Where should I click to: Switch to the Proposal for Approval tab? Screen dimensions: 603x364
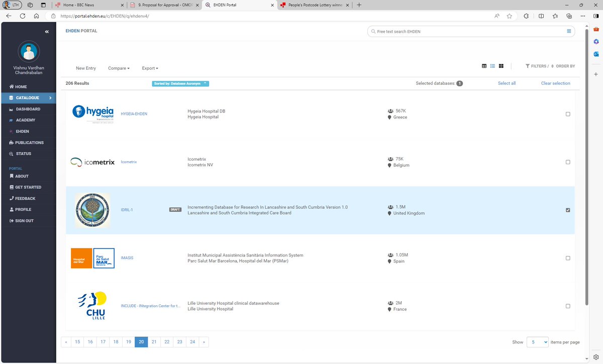click(x=163, y=5)
